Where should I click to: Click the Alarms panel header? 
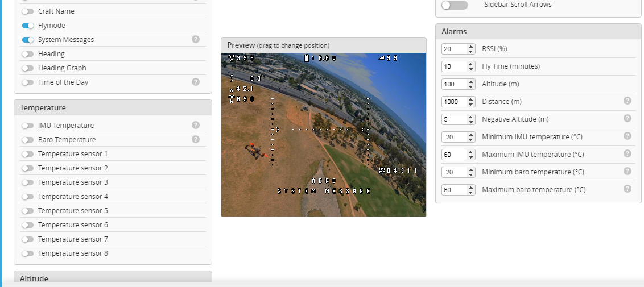click(x=538, y=32)
